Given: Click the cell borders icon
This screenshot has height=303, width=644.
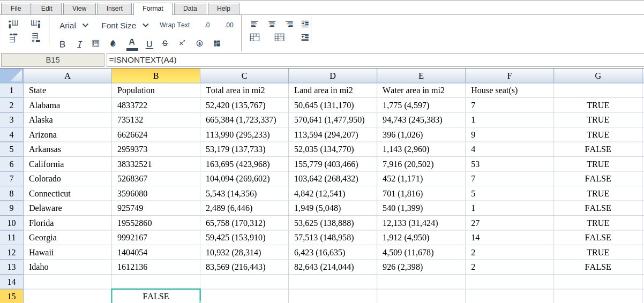Looking at the screenshot, I should pyautogui.click(x=95, y=43).
